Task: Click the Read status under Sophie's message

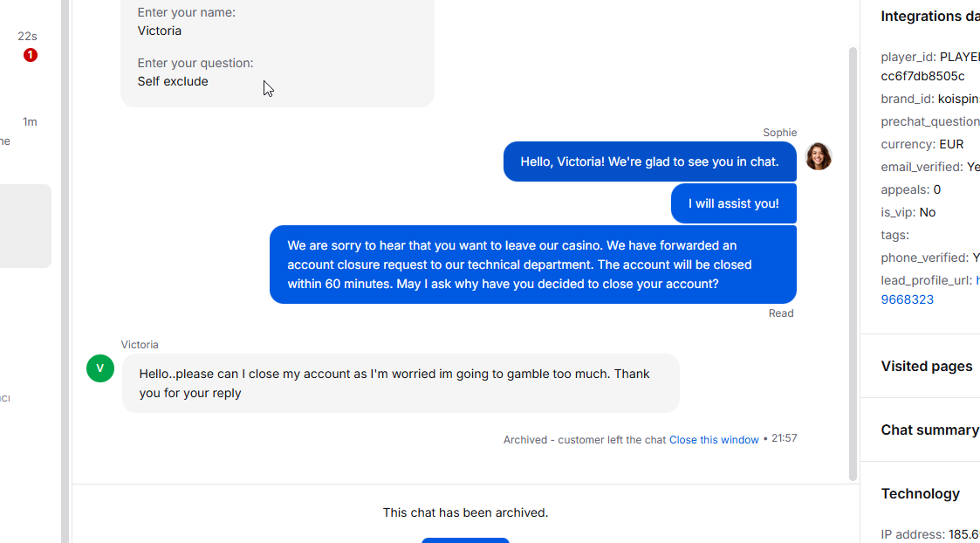Action: (x=781, y=313)
